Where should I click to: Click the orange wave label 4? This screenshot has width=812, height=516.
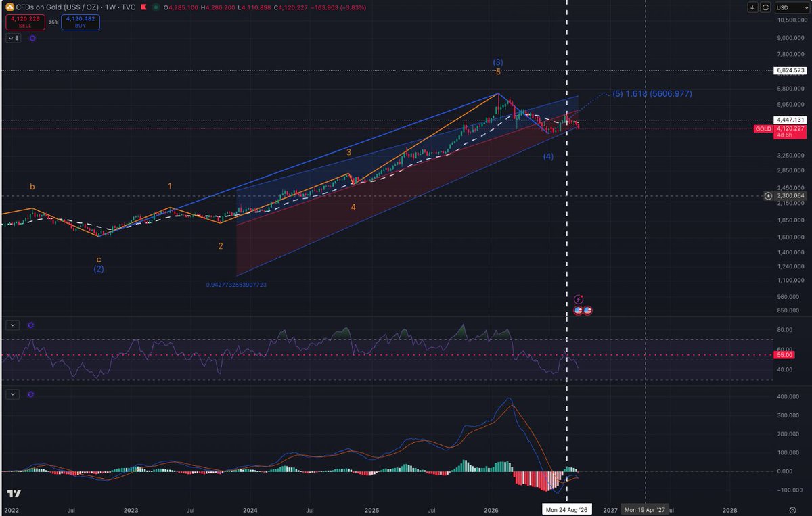pyautogui.click(x=353, y=207)
